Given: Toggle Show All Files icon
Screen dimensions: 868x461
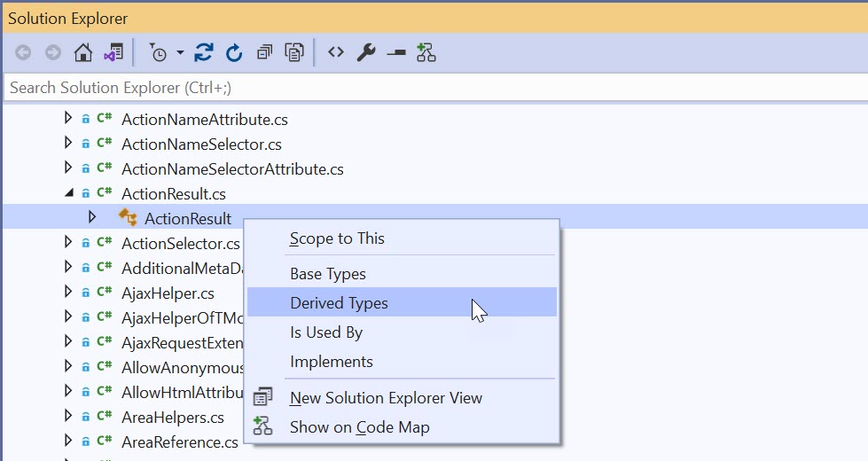Looking at the screenshot, I should pos(294,52).
